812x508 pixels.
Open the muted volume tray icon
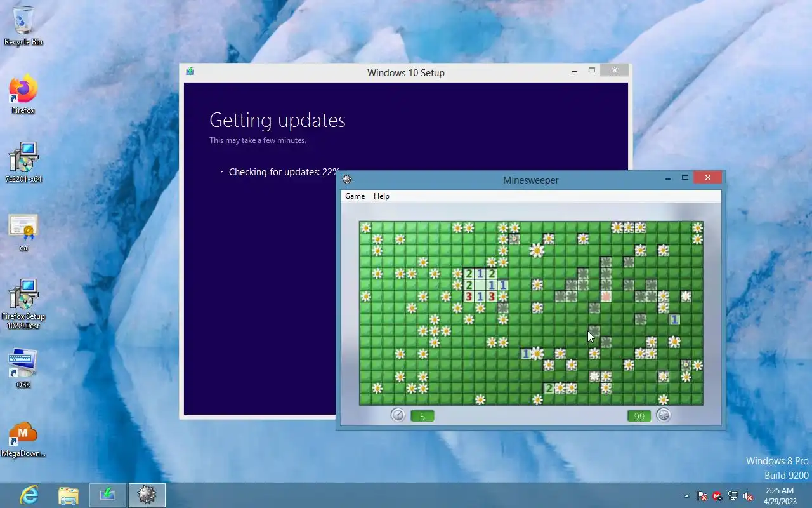[748, 496]
